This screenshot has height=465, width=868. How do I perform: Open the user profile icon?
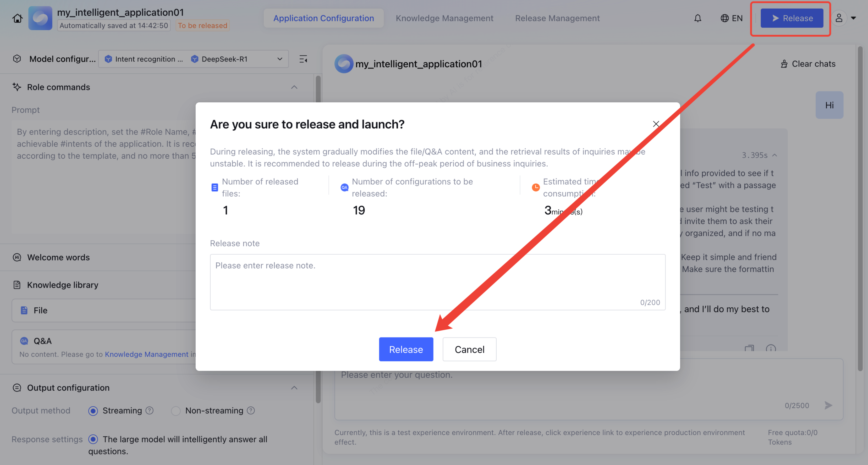[x=839, y=18]
